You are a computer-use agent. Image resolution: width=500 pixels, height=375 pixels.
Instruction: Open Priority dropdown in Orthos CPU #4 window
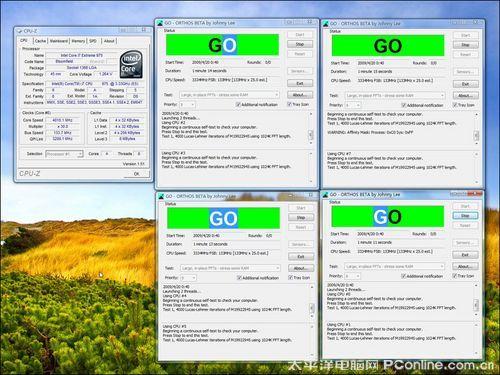coord(188,278)
